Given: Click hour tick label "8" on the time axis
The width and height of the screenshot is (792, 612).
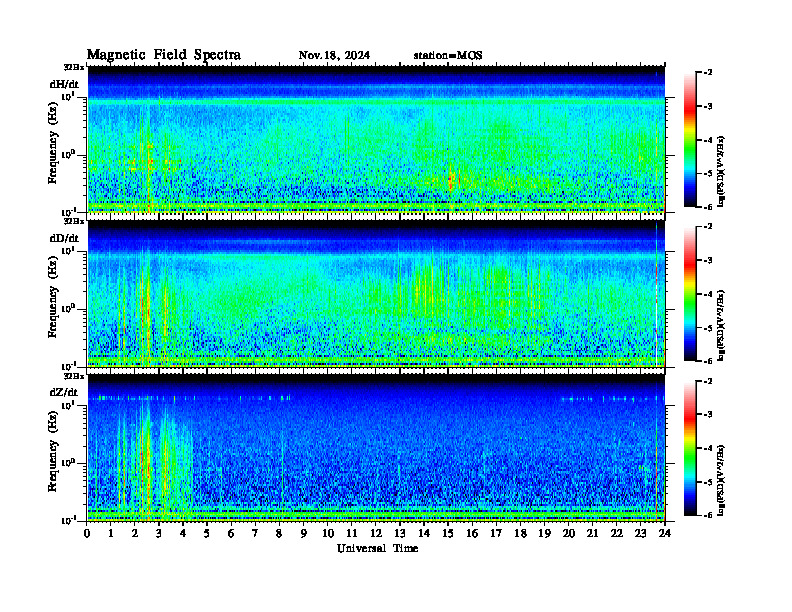Looking at the screenshot, I should 279,534.
